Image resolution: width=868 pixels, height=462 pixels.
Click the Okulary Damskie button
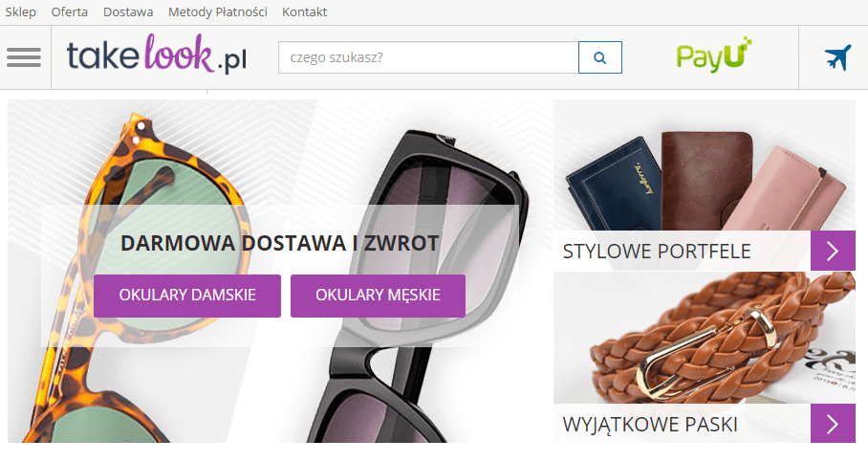pos(187,296)
